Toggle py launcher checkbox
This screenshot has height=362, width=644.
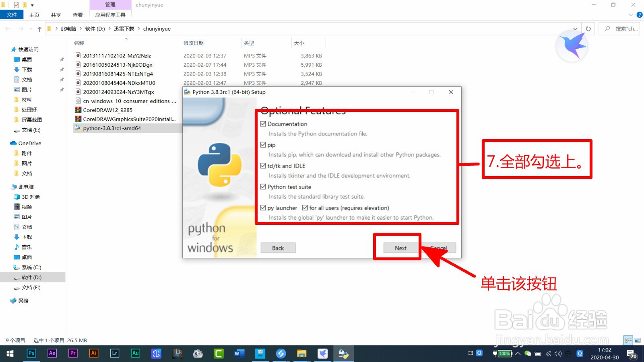[263, 208]
